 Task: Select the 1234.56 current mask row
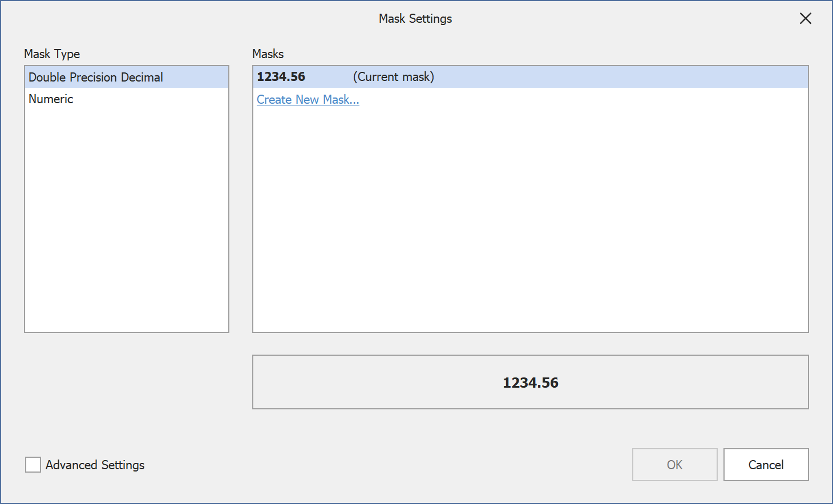tap(531, 77)
